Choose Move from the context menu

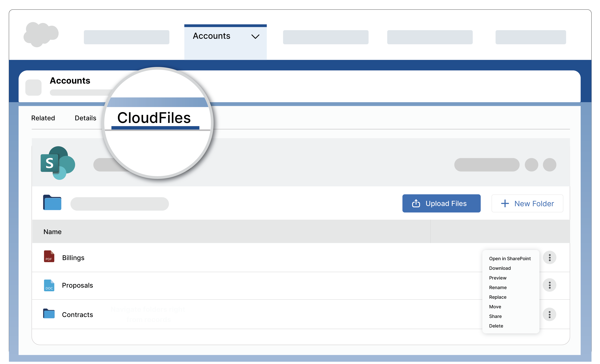[x=495, y=307]
